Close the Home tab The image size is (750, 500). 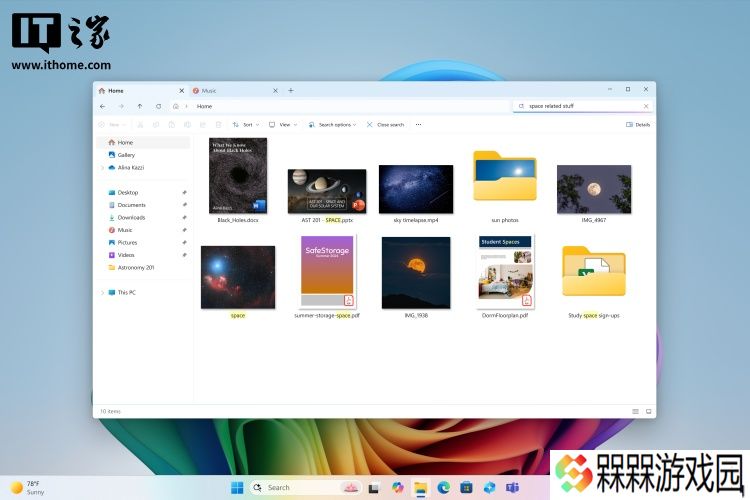pos(181,90)
